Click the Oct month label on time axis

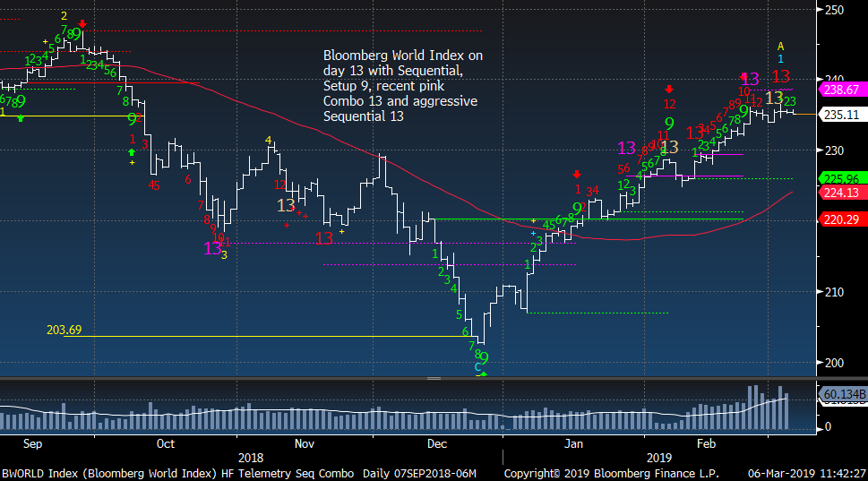pyautogui.click(x=166, y=444)
